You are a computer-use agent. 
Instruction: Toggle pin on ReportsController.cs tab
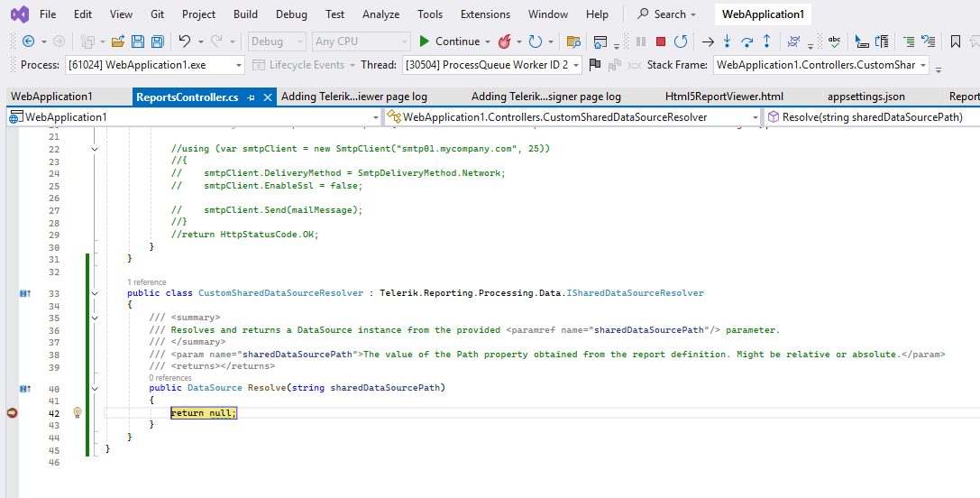[251, 97]
